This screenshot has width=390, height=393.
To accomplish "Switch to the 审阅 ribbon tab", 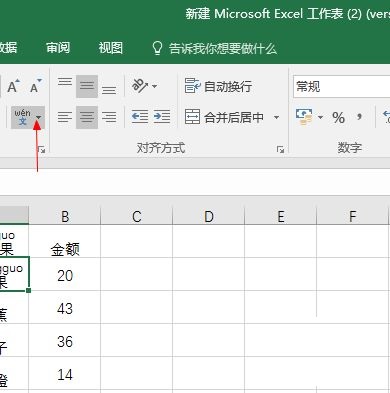I will click(58, 48).
